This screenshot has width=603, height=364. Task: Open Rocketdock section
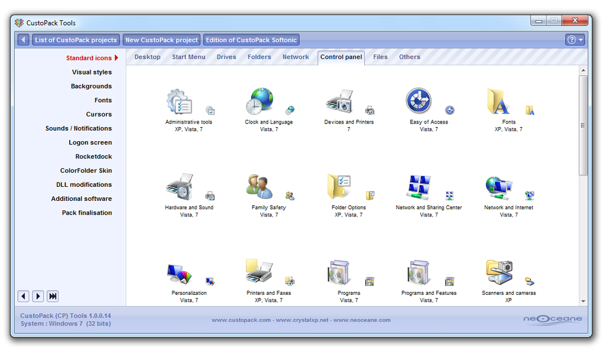coord(93,157)
